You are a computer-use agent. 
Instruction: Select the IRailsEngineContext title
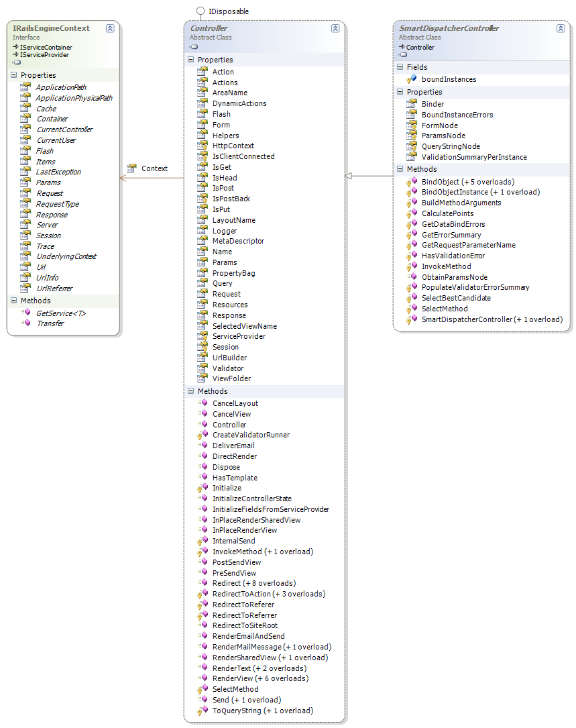(51, 28)
